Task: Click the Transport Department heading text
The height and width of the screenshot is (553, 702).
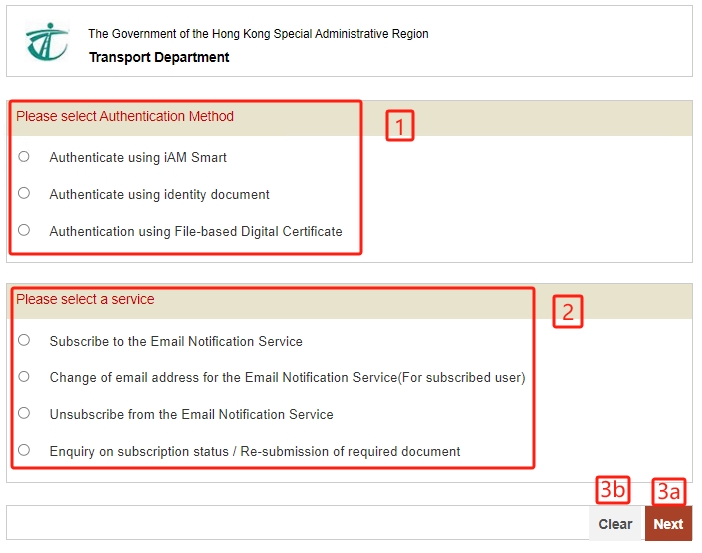Action: tap(159, 57)
